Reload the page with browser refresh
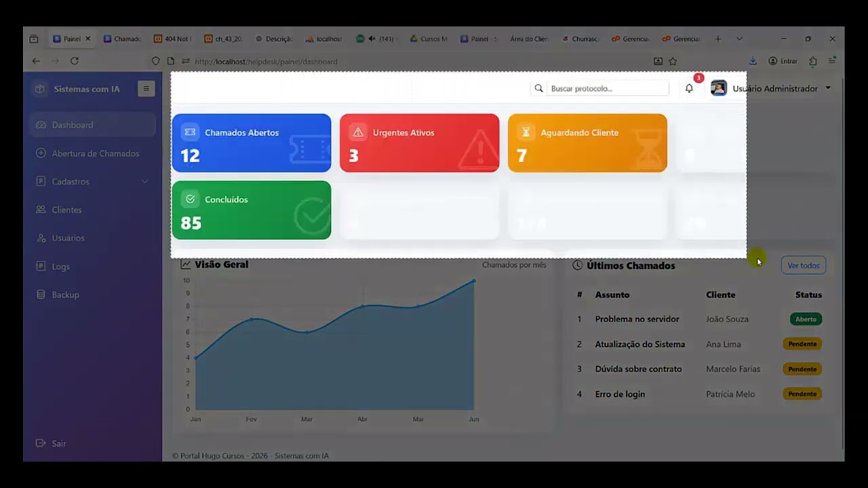Image resolution: width=868 pixels, height=488 pixels. pyautogui.click(x=75, y=61)
